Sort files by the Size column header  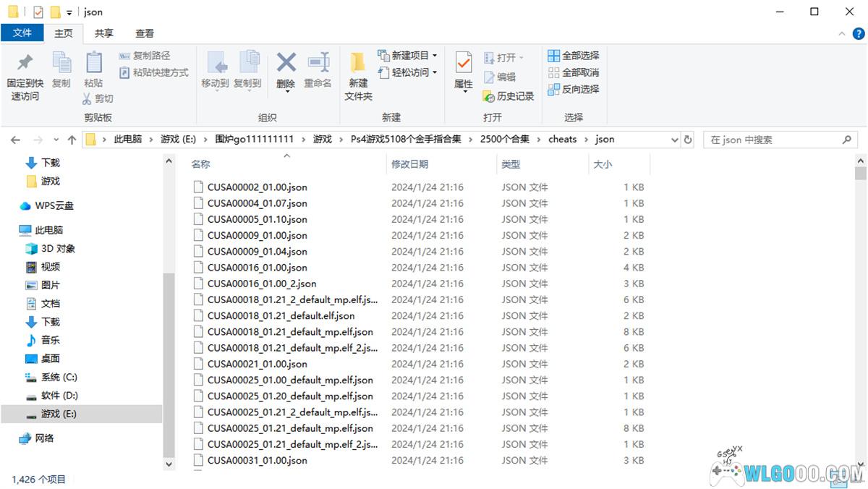pyautogui.click(x=603, y=164)
